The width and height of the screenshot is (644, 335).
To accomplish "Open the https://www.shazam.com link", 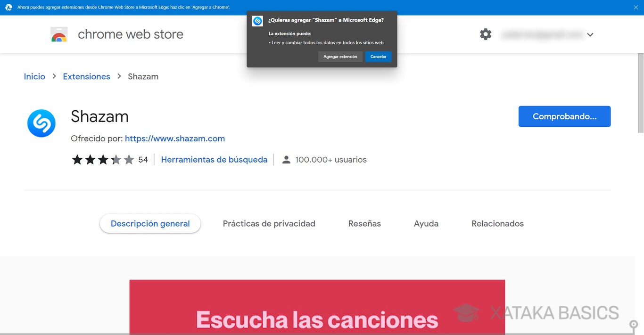I will (x=175, y=138).
